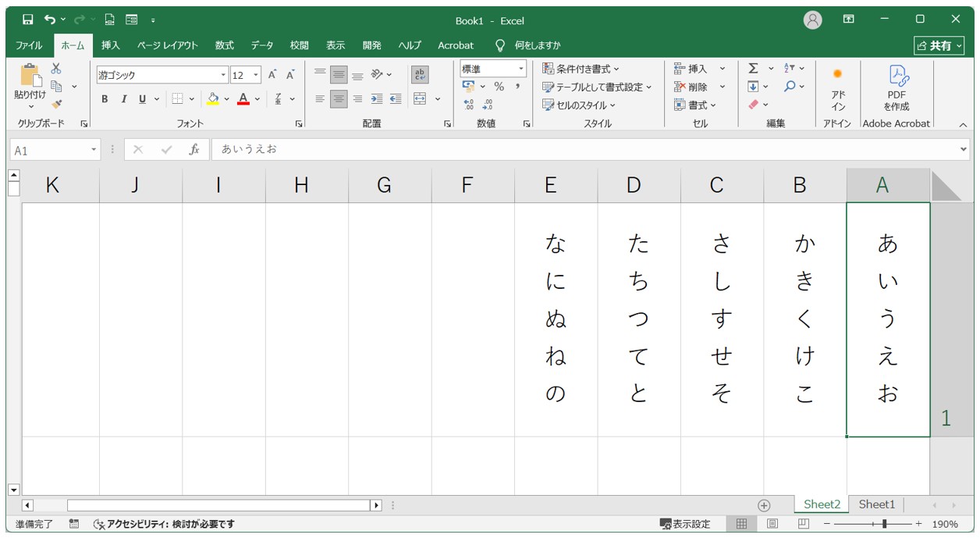Toggle Center horizontal alignment

pyautogui.click(x=339, y=99)
